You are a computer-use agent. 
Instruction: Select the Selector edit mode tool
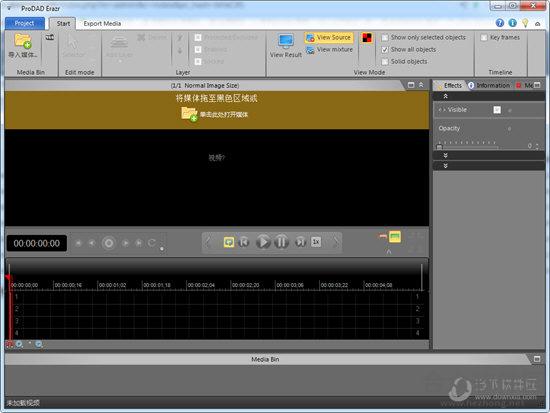point(73,46)
